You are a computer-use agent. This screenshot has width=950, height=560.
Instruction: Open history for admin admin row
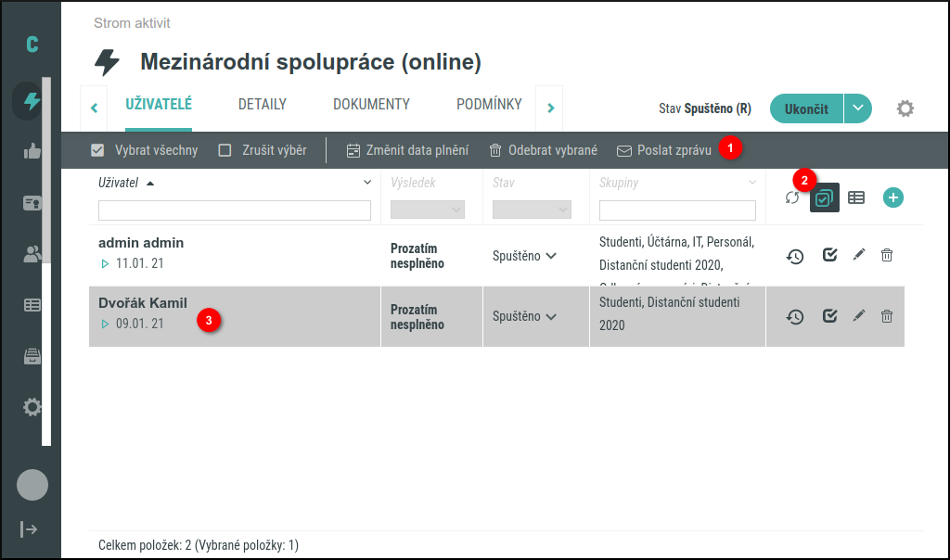pos(795,256)
